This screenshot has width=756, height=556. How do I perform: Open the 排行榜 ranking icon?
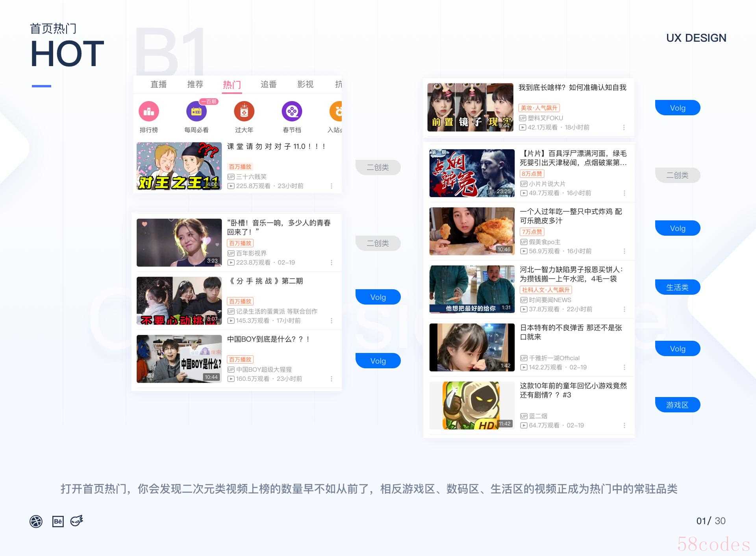point(149,111)
